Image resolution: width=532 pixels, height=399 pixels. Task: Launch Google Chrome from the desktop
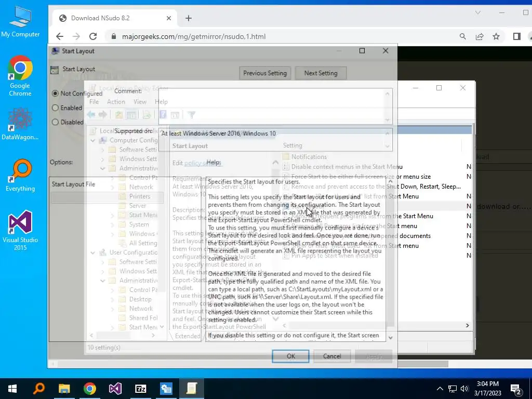(20, 76)
